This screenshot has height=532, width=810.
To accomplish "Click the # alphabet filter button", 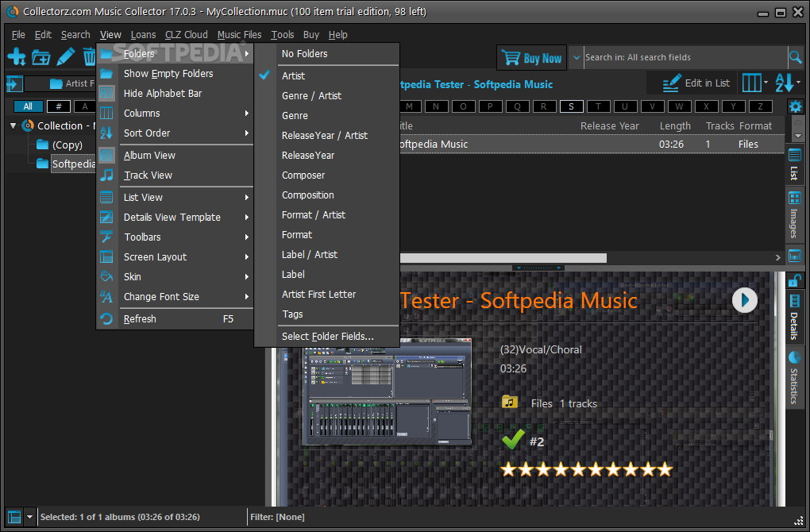I will [x=59, y=106].
